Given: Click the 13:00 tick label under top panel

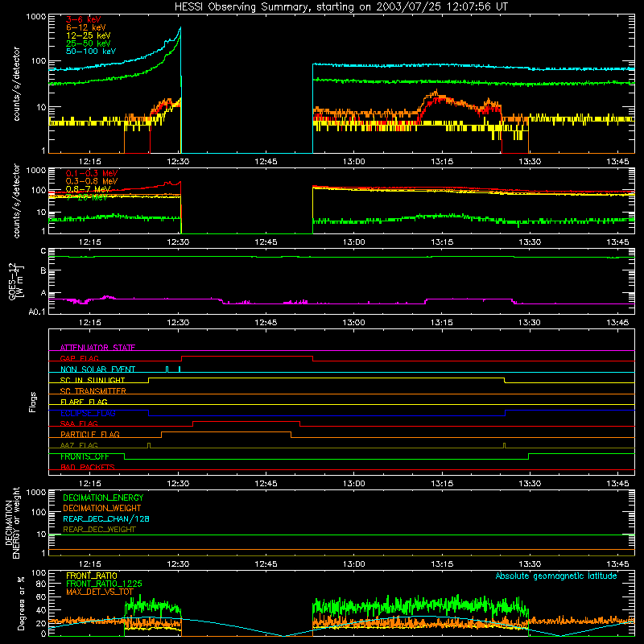Looking at the screenshot, I should pyautogui.click(x=353, y=162).
